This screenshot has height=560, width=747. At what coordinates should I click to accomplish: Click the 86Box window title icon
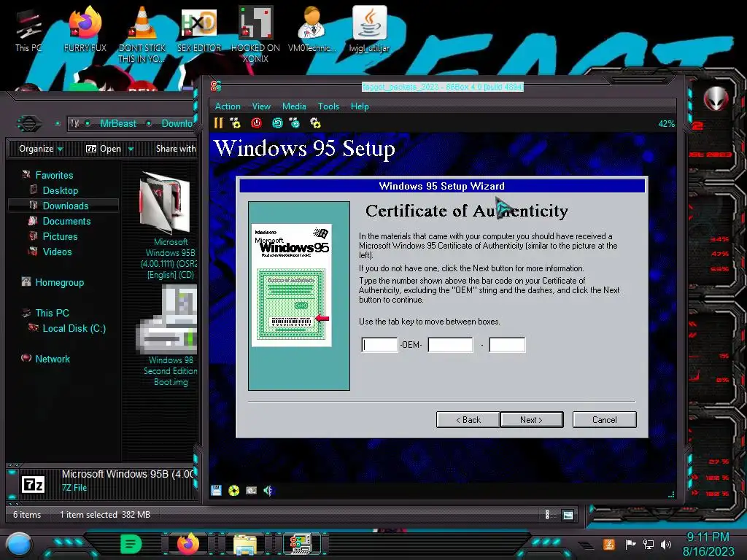coord(216,86)
